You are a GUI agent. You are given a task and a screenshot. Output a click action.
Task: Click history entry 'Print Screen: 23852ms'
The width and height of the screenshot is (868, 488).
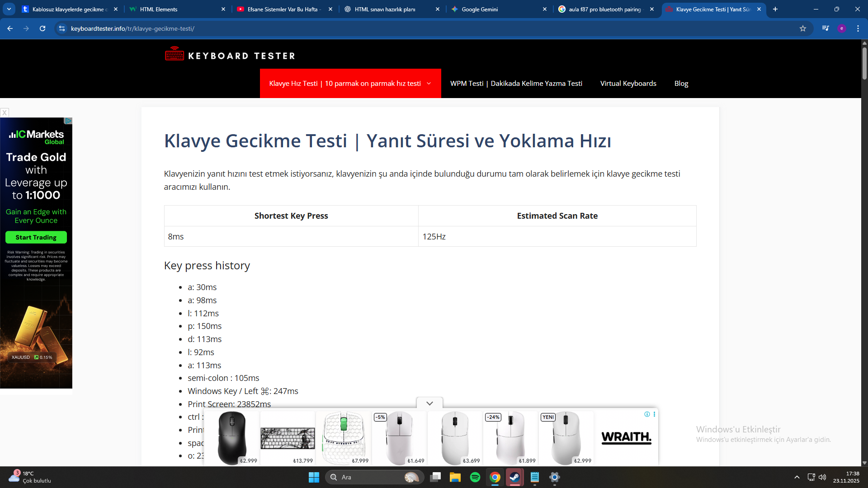229,404
